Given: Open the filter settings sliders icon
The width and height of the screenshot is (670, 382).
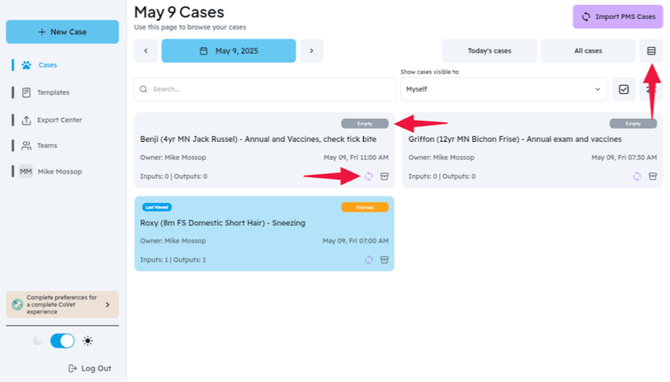Looking at the screenshot, I should pyautogui.click(x=651, y=89).
